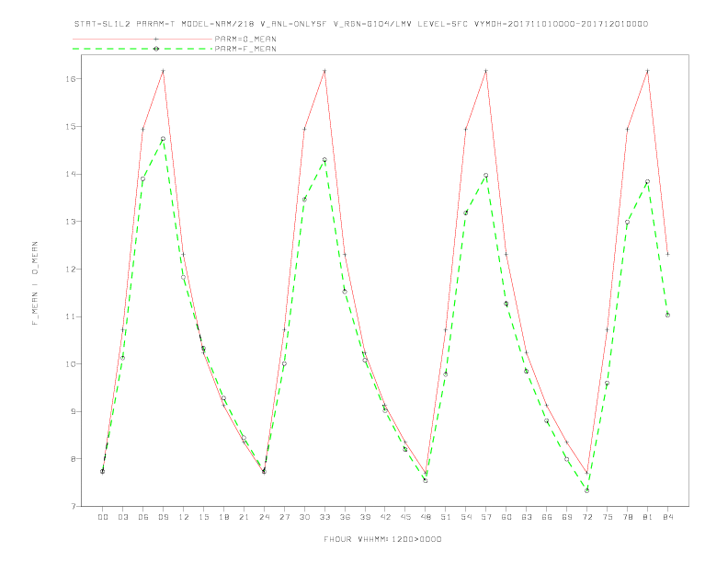Click the X-axis tick label 81
Screen dimensions: 728x563
coord(648,517)
